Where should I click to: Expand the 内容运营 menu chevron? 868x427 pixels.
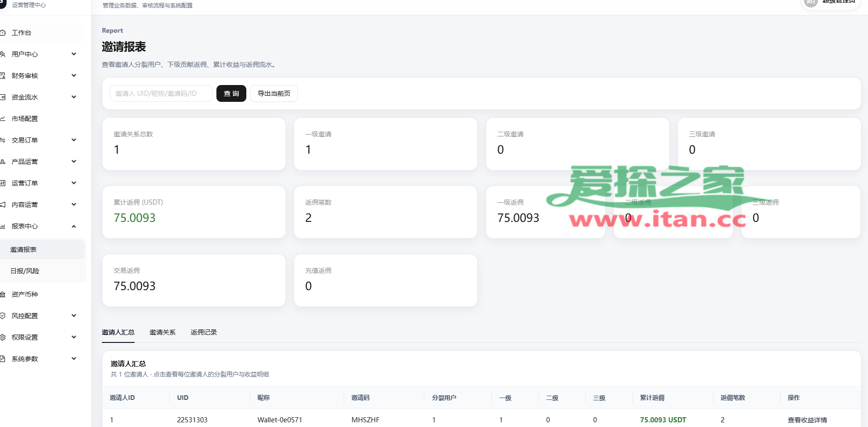pyautogui.click(x=74, y=205)
